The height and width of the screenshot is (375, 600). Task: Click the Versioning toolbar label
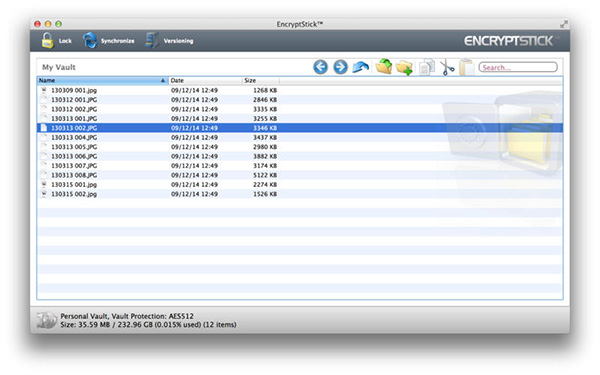(x=178, y=41)
